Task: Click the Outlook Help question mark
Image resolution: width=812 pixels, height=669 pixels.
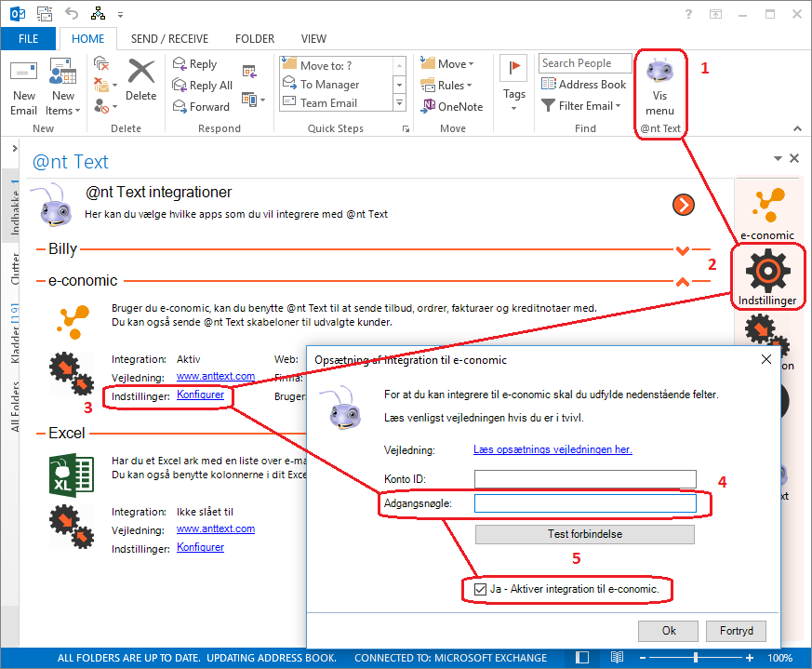Action: tap(688, 14)
